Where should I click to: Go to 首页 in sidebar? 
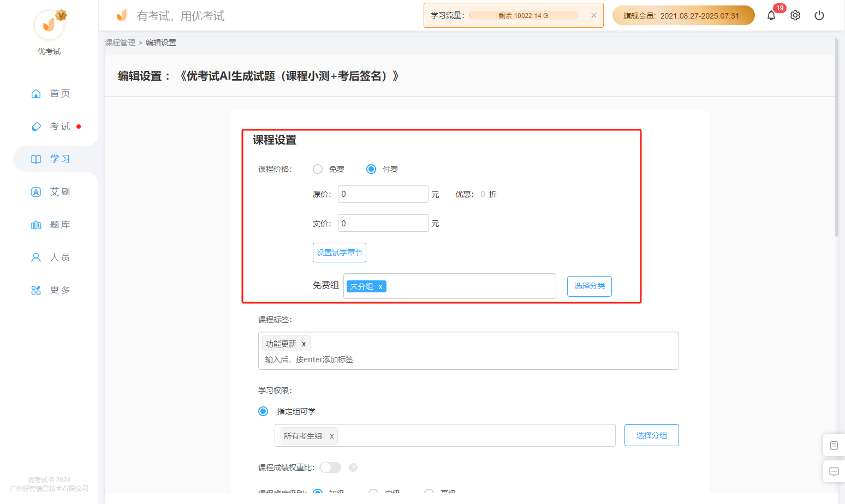coord(60,93)
